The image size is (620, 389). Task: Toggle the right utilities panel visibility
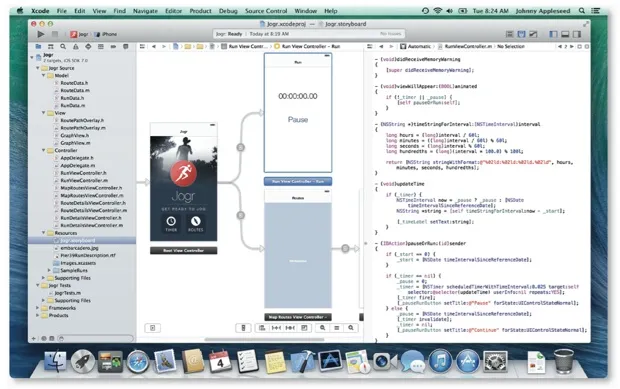(x=577, y=34)
